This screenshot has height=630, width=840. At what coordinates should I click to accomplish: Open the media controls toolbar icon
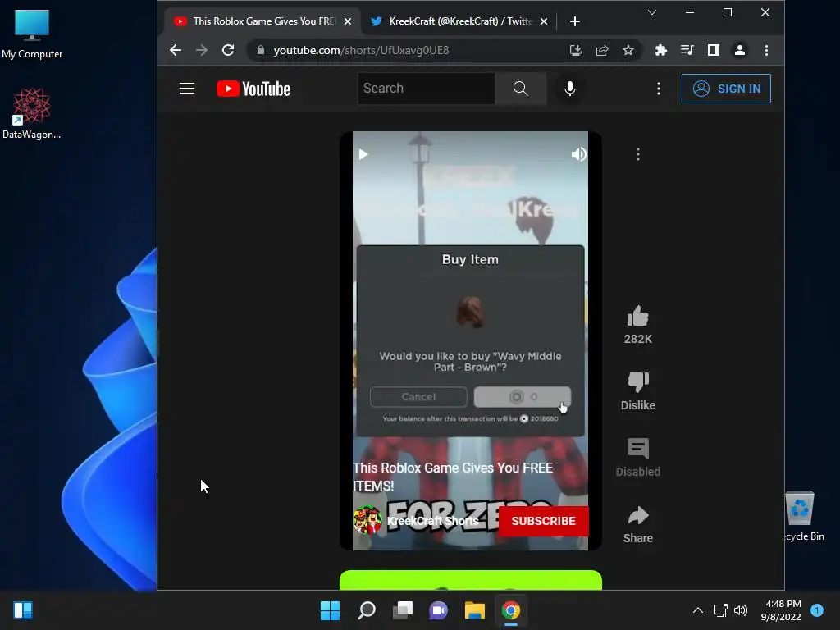(x=687, y=50)
